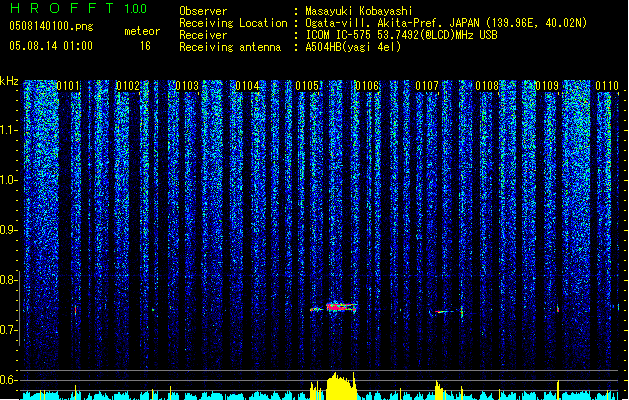Click the 1.1 kHz axis tick label
This screenshot has width=629, height=400.
9,130
